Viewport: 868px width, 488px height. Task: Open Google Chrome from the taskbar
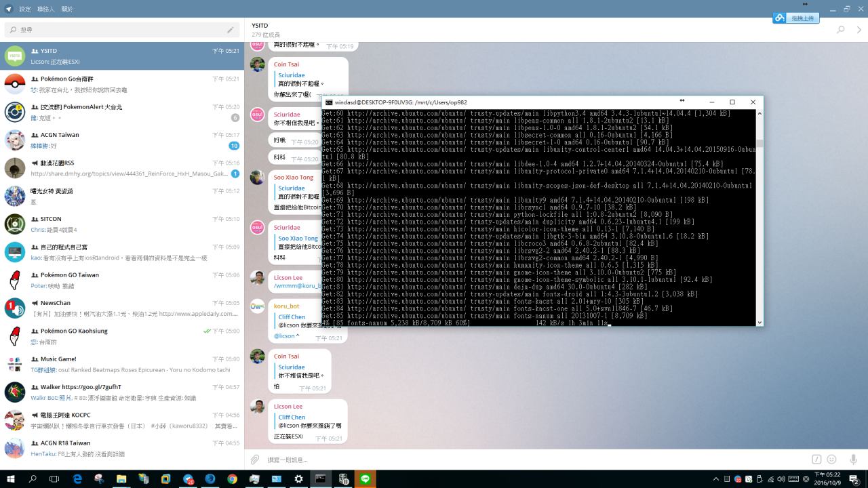tap(232, 479)
